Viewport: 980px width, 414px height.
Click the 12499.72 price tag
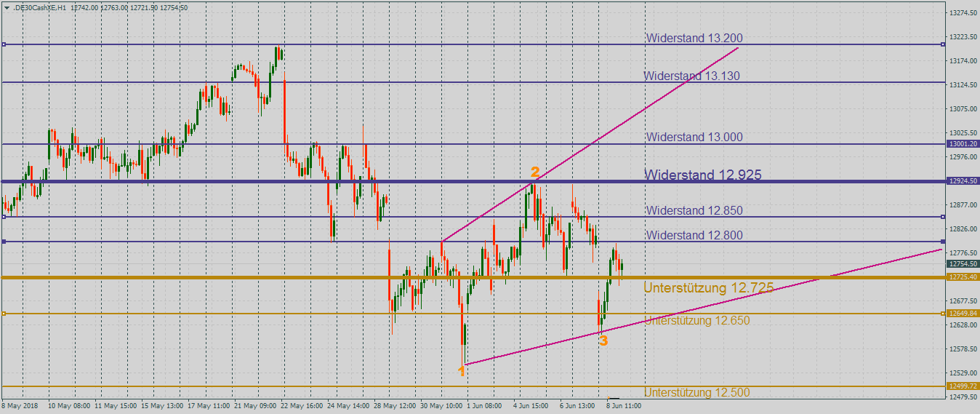pos(963,386)
